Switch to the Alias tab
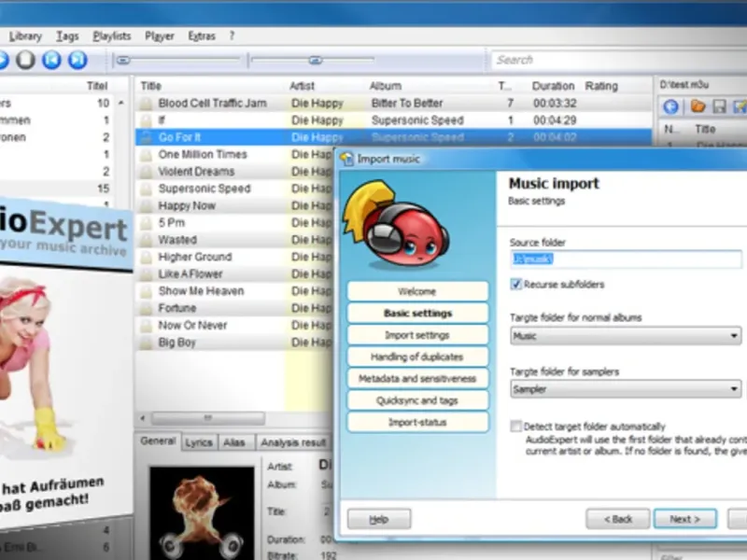The width and height of the screenshot is (747, 560). click(x=234, y=442)
